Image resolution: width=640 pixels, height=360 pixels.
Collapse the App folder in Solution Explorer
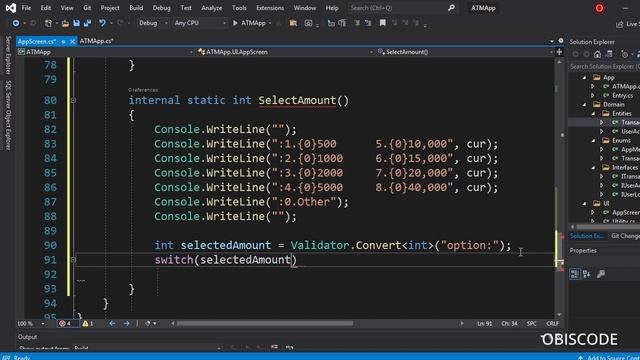pyautogui.click(x=584, y=78)
